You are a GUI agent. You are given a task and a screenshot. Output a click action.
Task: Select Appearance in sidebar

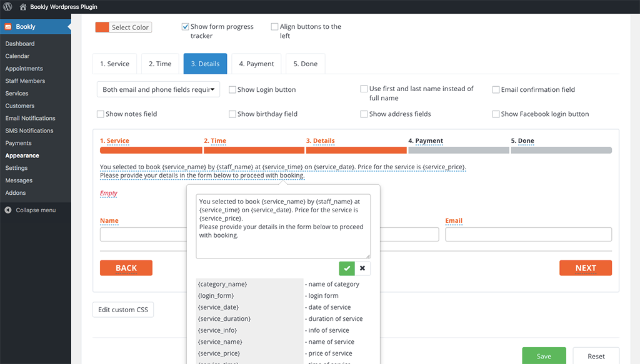click(22, 155)
